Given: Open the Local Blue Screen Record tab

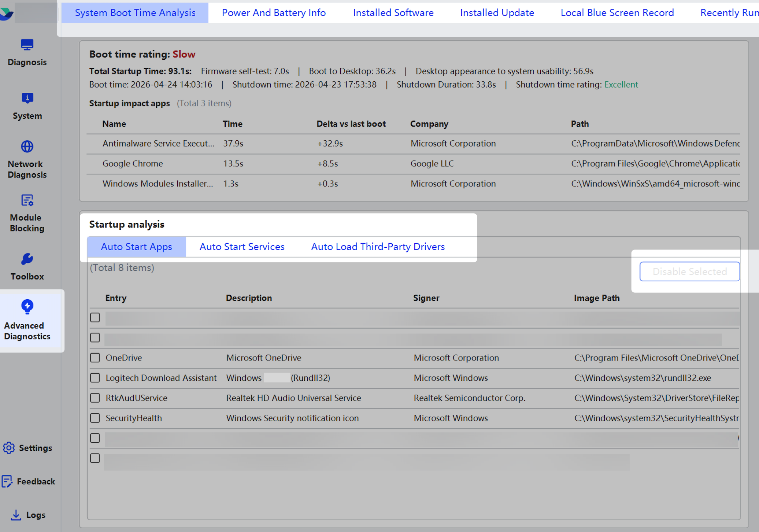Looking at the screenshot, I should click(x=617, y=13).
